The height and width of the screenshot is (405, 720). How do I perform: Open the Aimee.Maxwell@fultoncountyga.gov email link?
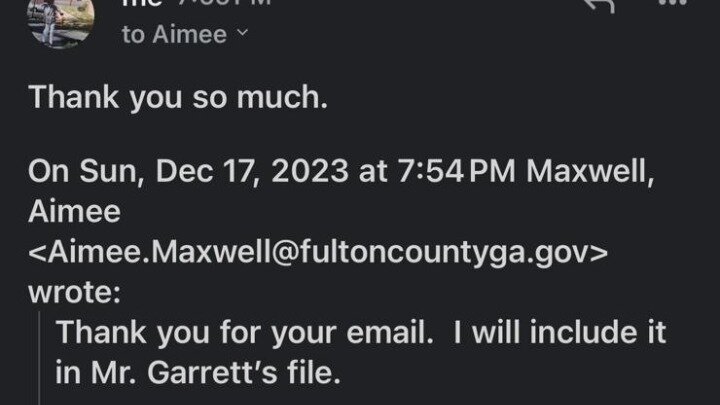coord(318,255)
